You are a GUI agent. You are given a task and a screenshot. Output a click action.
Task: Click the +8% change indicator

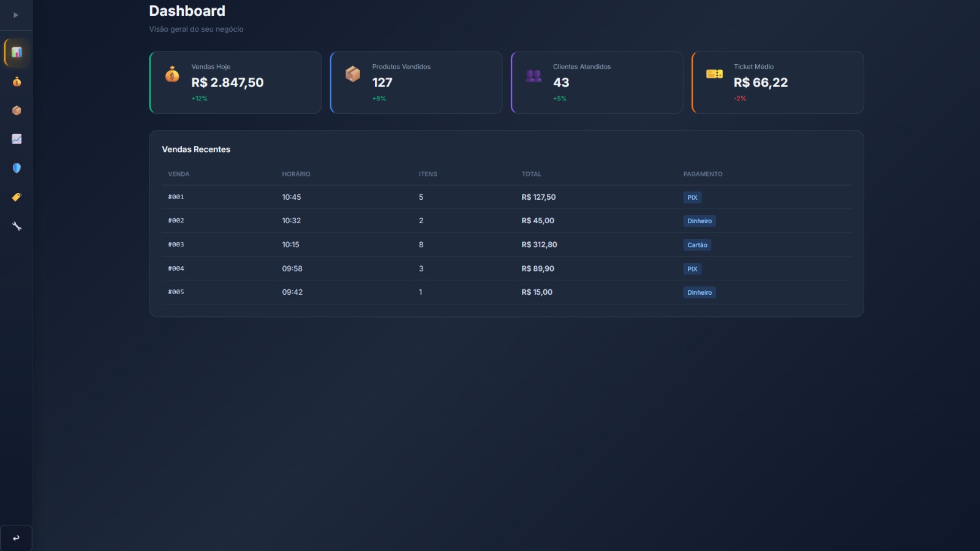379,99
